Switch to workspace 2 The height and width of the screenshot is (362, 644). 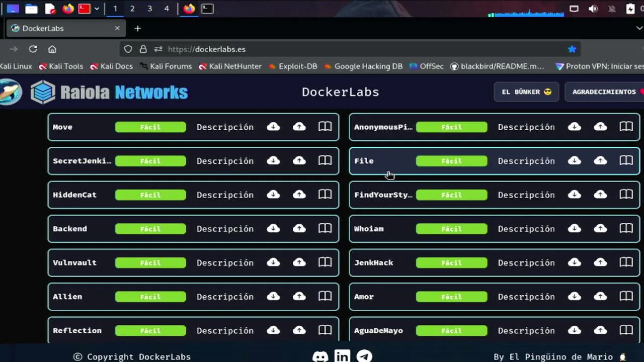pos(132,9)
